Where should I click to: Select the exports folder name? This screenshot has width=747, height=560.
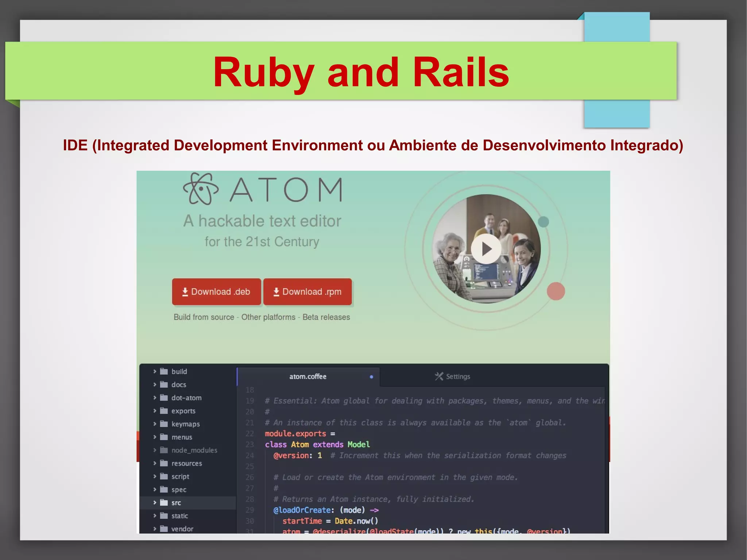coord(183,411)
